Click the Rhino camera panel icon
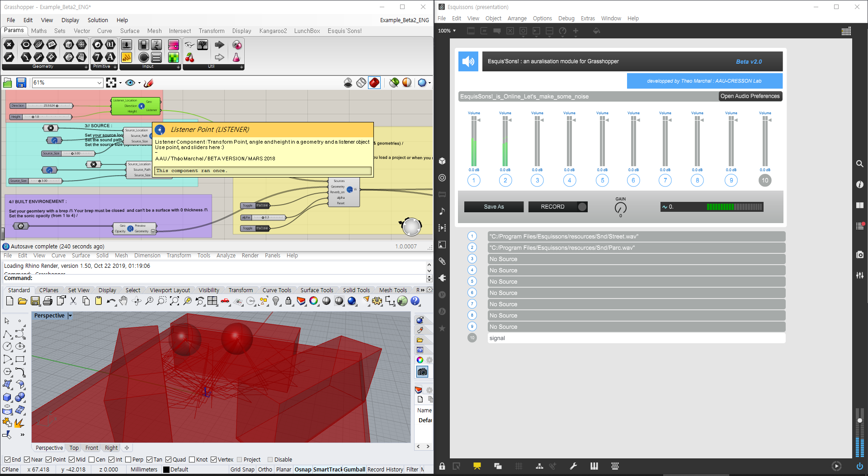Image resolution: width=868 pixels, height=476 pixels. (422, 372)
